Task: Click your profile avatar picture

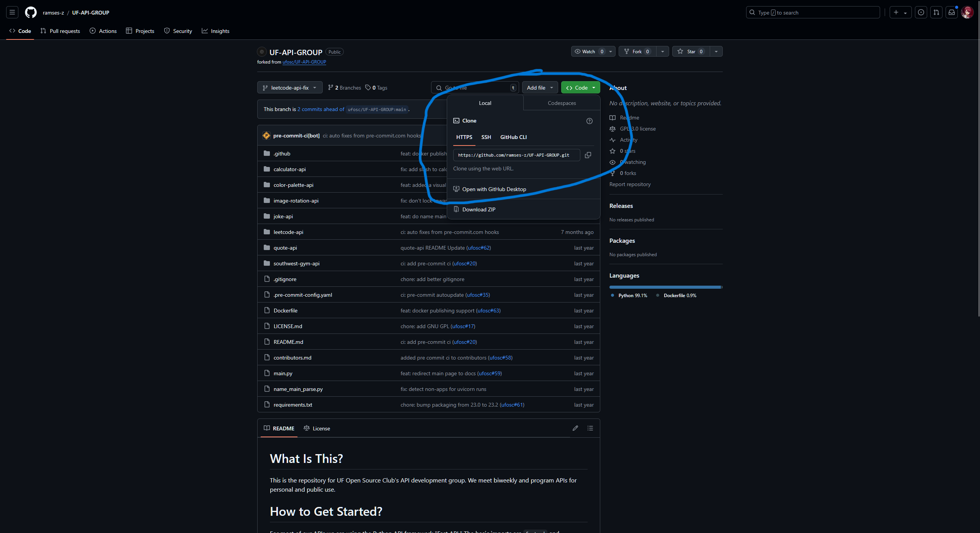Action: coord(967,12)
